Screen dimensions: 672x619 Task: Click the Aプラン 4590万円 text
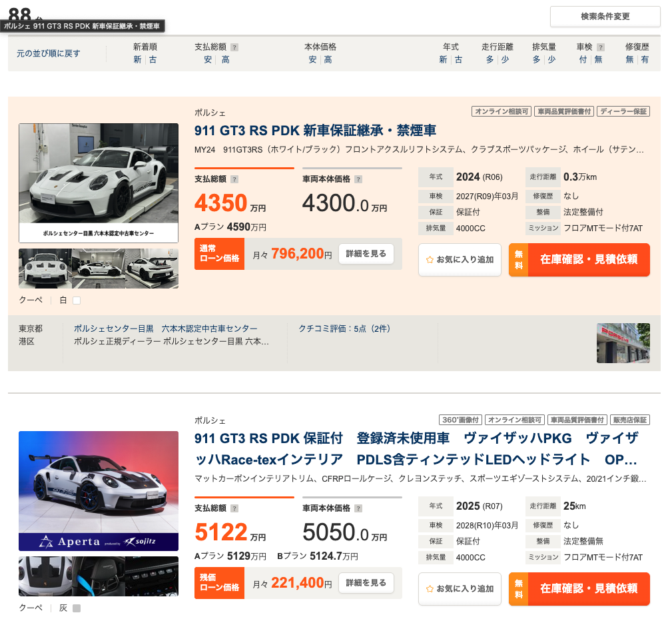(x=230, y=227)
